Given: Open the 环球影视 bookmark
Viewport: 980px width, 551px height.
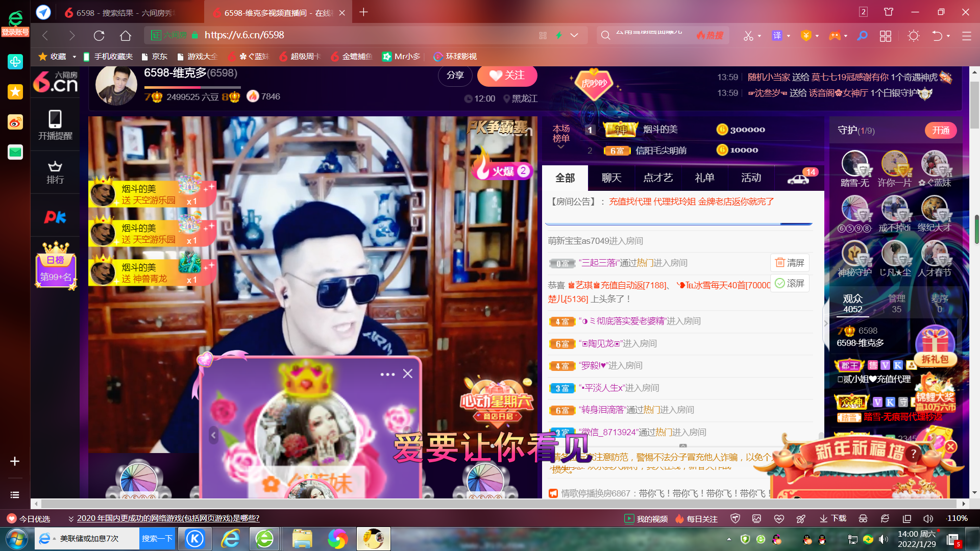Looking at the screenshot, I should pyautogui.click(x=455, y=57).
